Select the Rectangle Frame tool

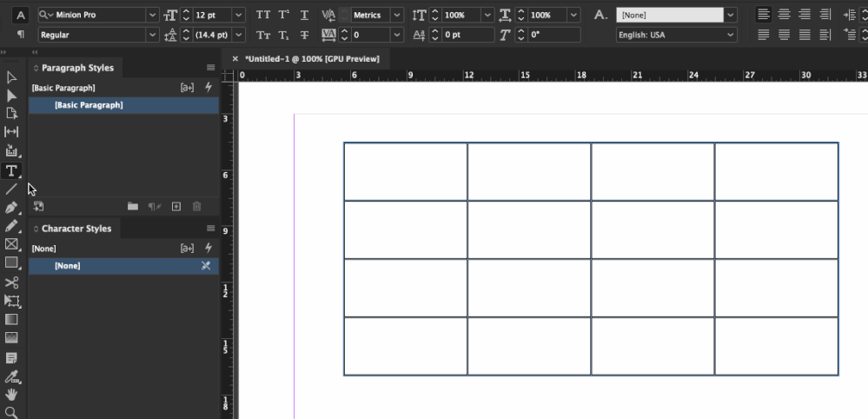click(x=11, y=244)
